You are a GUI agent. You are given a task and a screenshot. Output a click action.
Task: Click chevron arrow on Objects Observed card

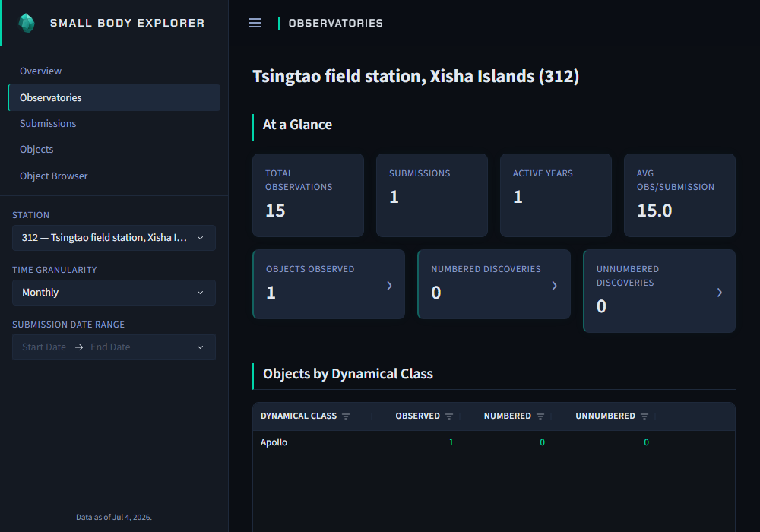tap(389, 286)
